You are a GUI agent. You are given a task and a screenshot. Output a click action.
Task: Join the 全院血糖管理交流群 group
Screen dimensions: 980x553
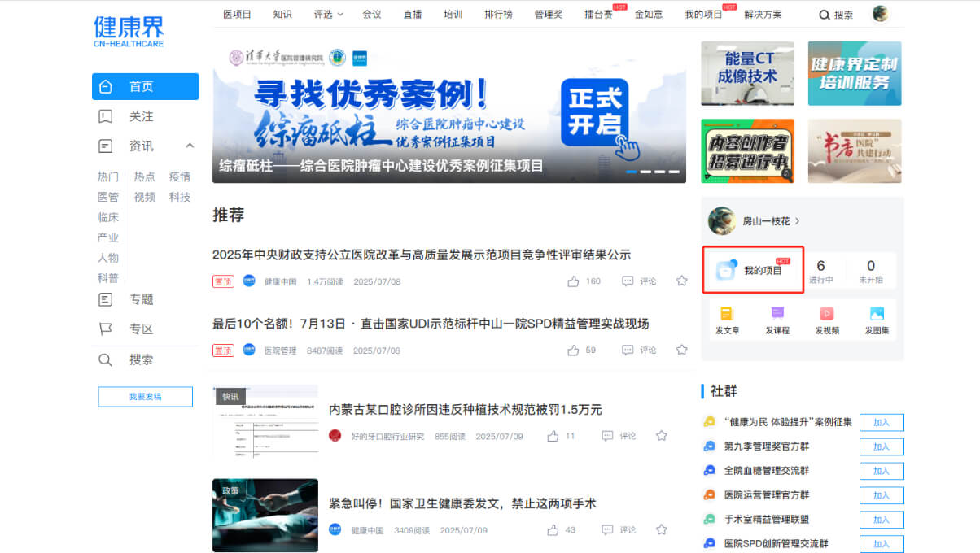point(882,472)
